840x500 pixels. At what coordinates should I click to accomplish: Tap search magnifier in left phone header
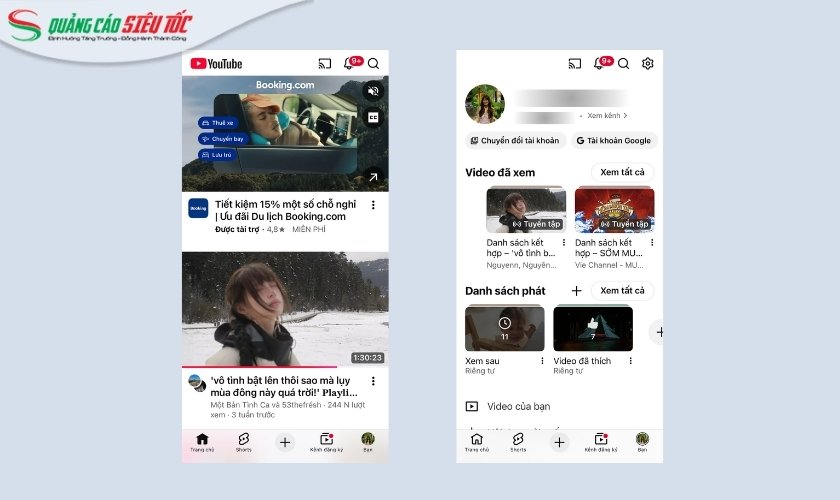[x=373, y=64]
